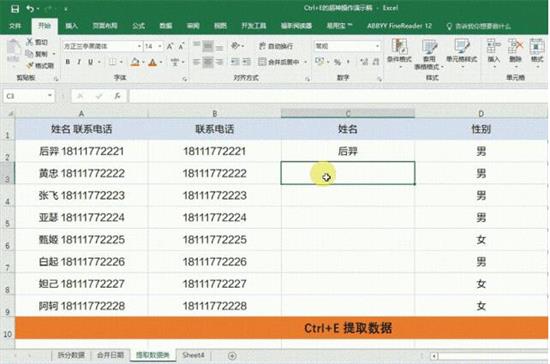This screenshot has width=550, height=364.
Task: Open the number format combo box
Action: [x=347, y=46]
